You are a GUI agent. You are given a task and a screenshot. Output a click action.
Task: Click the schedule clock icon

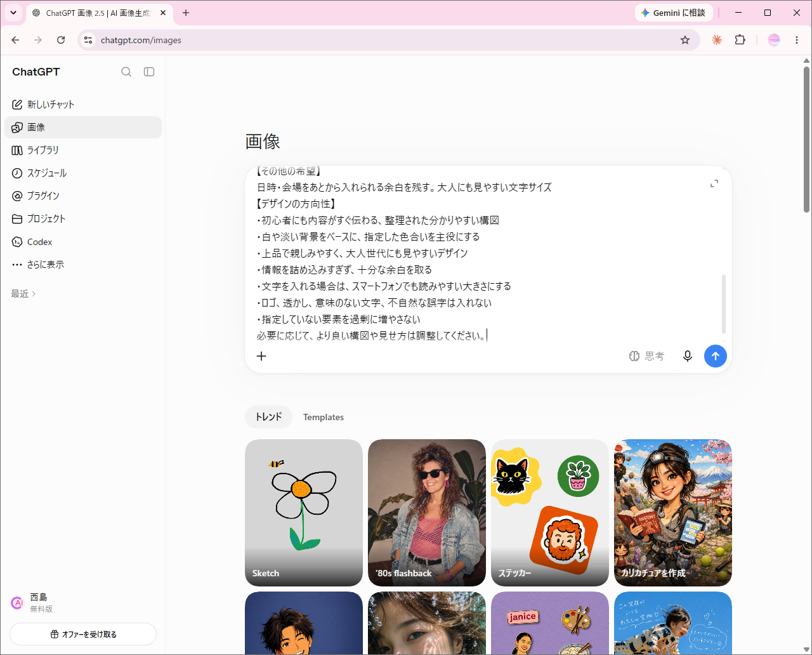tap(17, 173)
